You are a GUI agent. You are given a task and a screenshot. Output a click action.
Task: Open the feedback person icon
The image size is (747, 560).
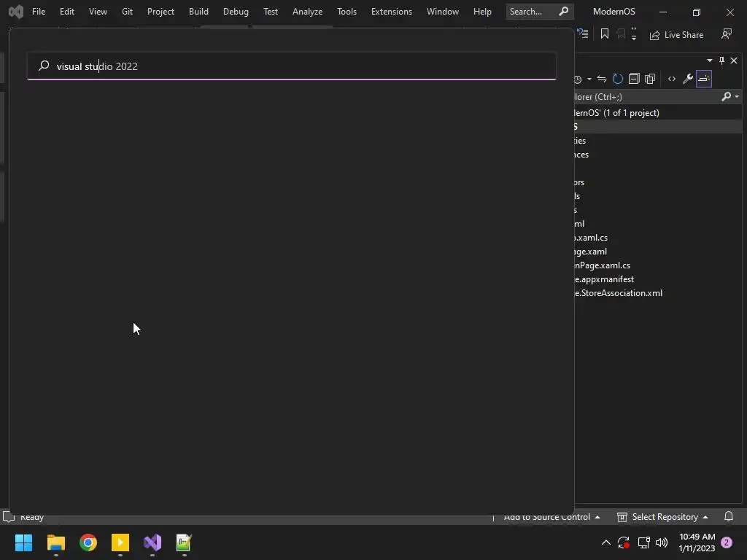727,34
